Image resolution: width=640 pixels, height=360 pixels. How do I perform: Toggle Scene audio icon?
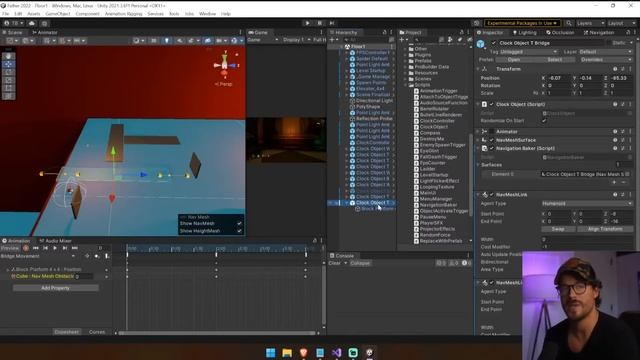point(180,40)
